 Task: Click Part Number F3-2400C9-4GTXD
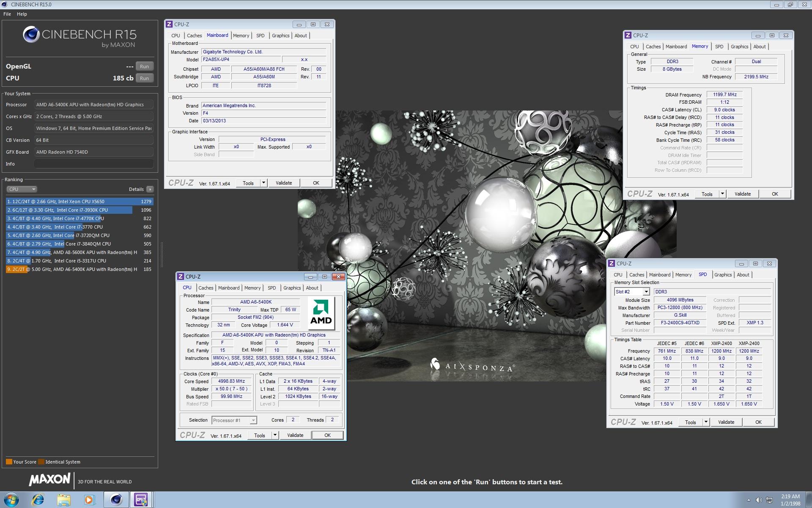pos(680,323)
